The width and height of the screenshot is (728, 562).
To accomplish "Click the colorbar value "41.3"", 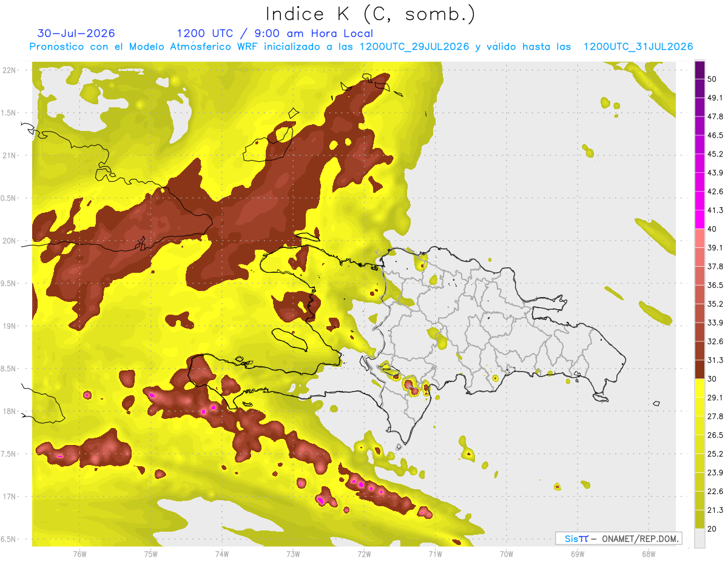I will pos(715,210).
